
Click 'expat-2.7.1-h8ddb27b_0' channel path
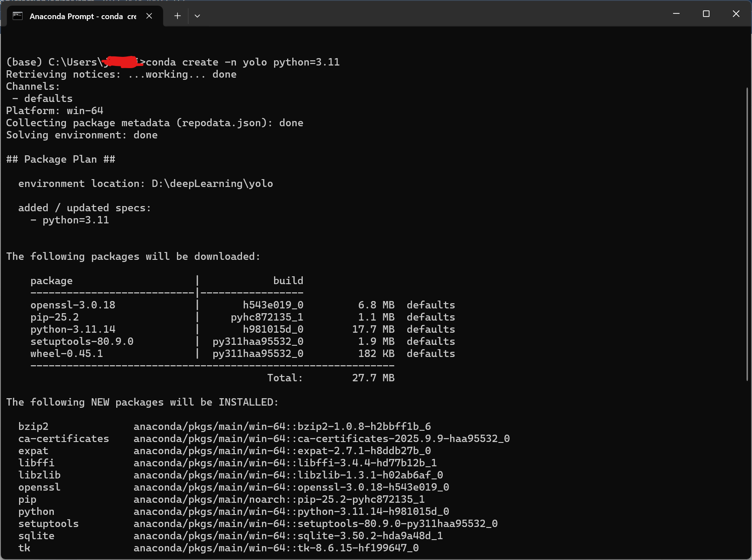coord(282,451)
